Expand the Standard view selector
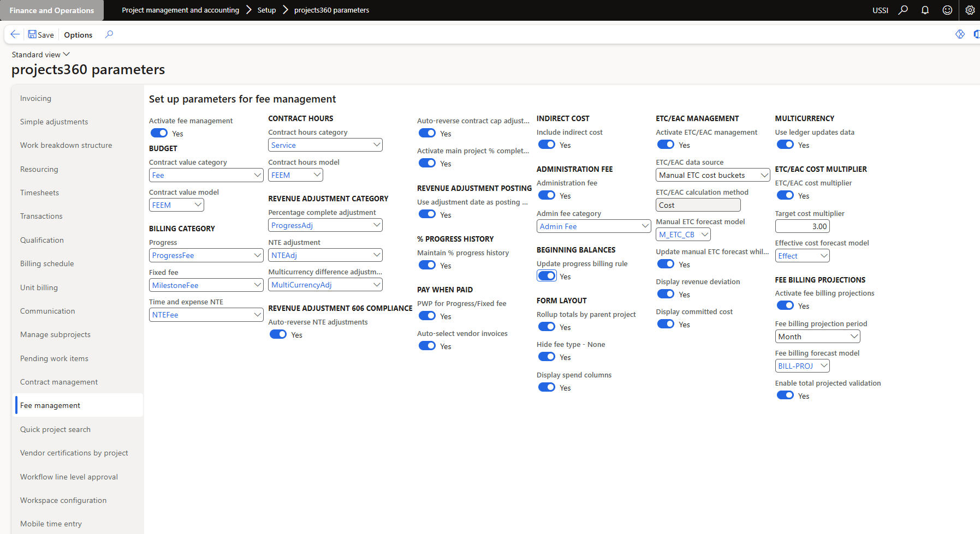 click(x=41, y=55)
